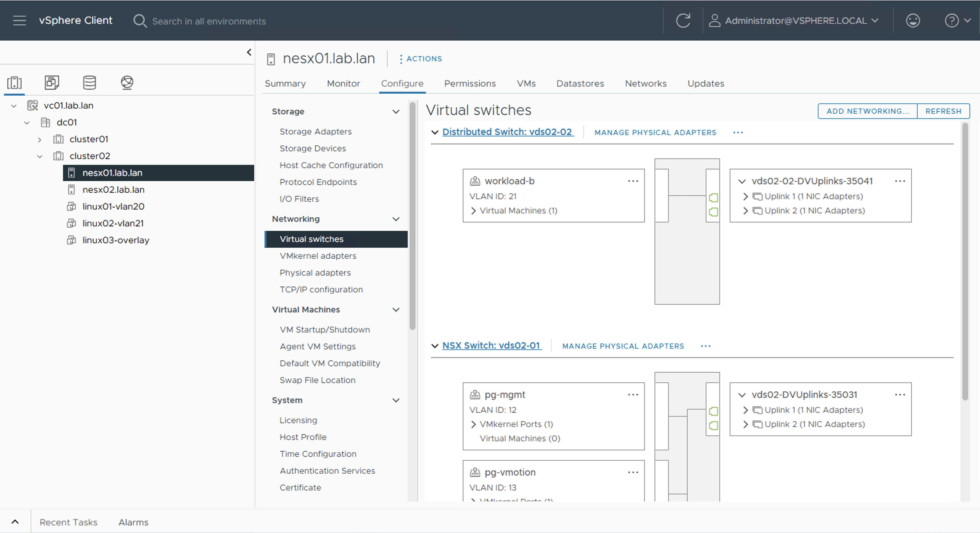Collapse the Storage configuration section

[x=396, y=112]
